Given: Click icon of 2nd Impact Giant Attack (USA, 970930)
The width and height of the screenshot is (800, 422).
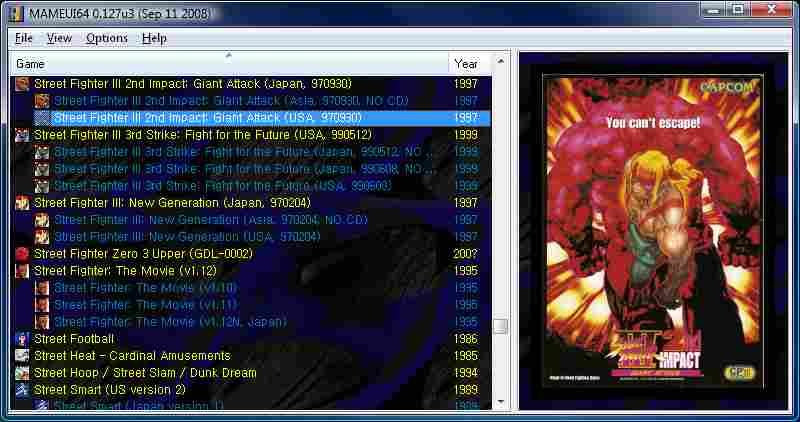Looking at the screenshot, I should (x=42, y=118).
